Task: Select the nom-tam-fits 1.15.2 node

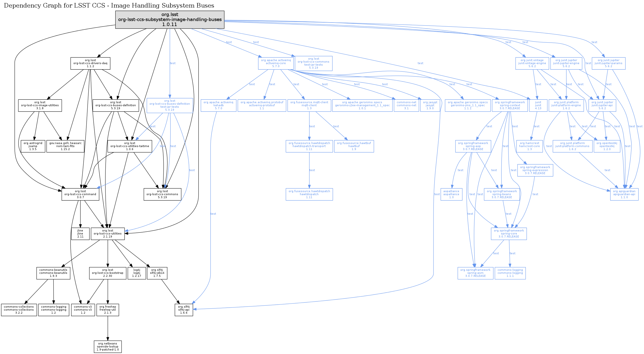Action: pos(65,146)
